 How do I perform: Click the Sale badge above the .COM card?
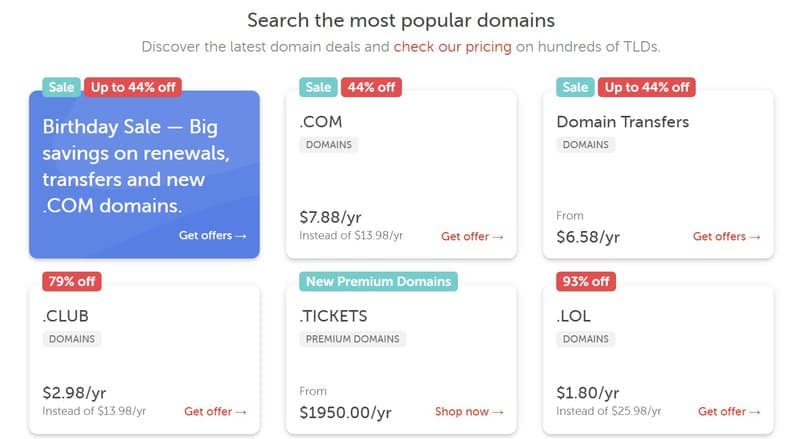tap(318, 87)
